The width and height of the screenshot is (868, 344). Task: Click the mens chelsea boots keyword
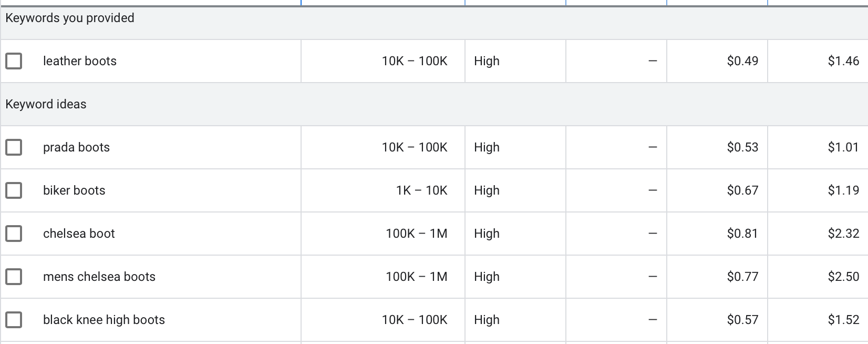(x=99, y=277)
